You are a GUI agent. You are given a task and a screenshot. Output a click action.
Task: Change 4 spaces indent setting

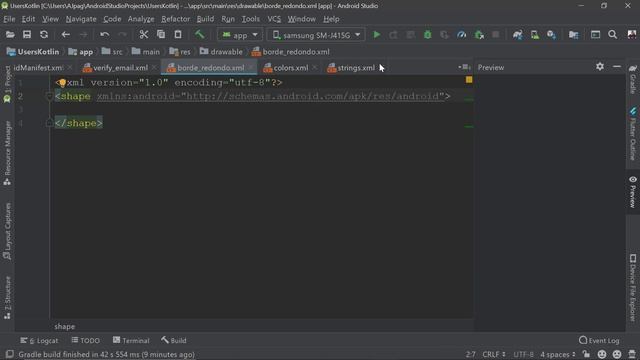point(558,354)
